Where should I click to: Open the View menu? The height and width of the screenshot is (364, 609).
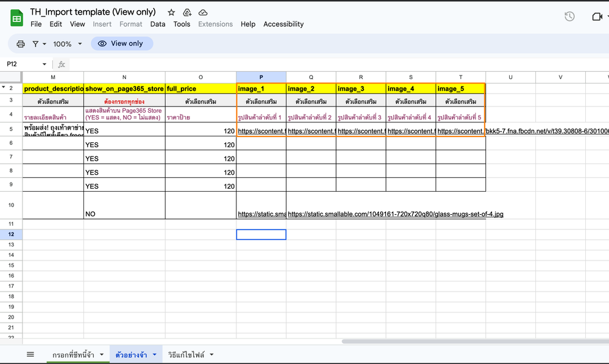(77, 24)
